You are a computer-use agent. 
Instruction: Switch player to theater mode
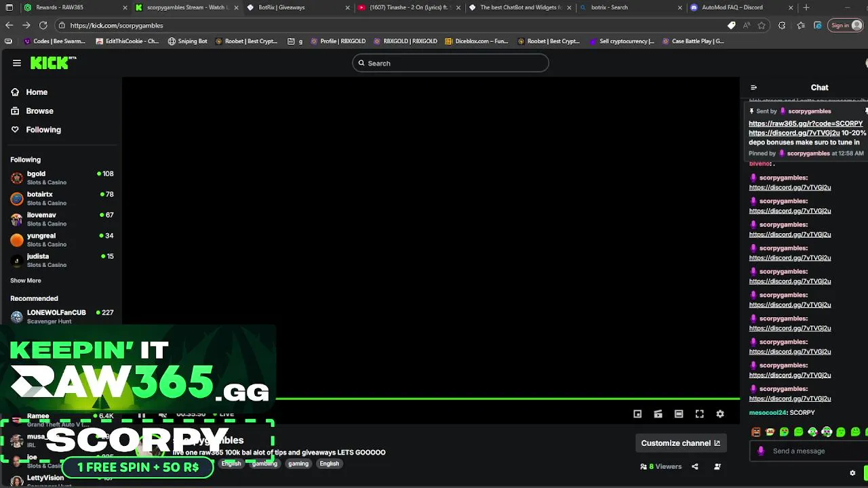click(679, 414)
